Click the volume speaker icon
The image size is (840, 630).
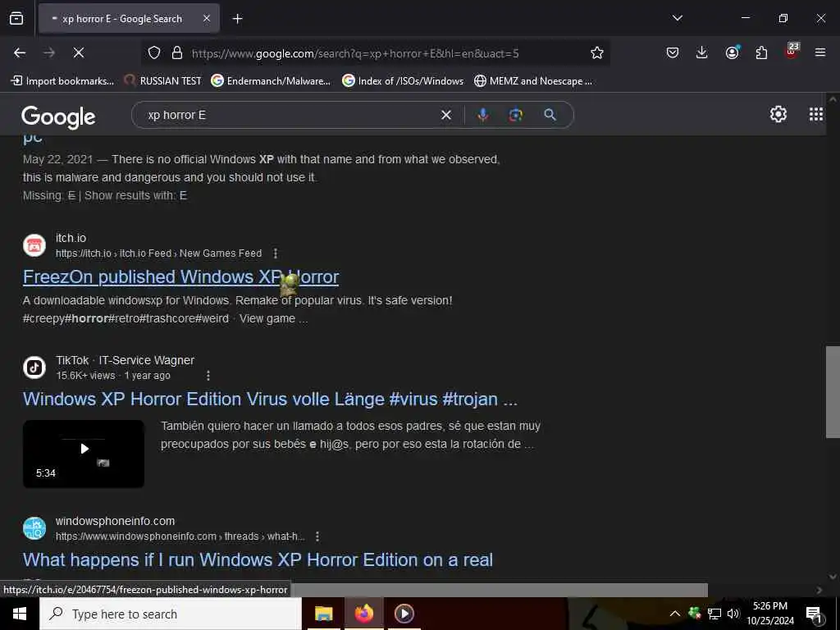(x=733, y=614)
